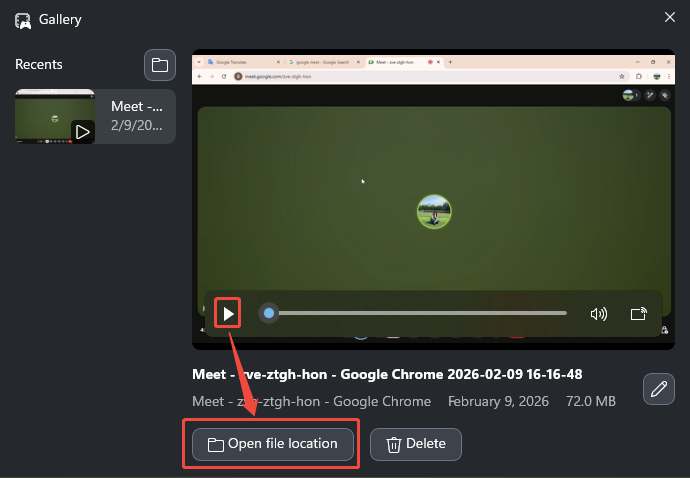Screen dimensions: 690x478
Task: Click the recording title text
Action: (387, 375)
